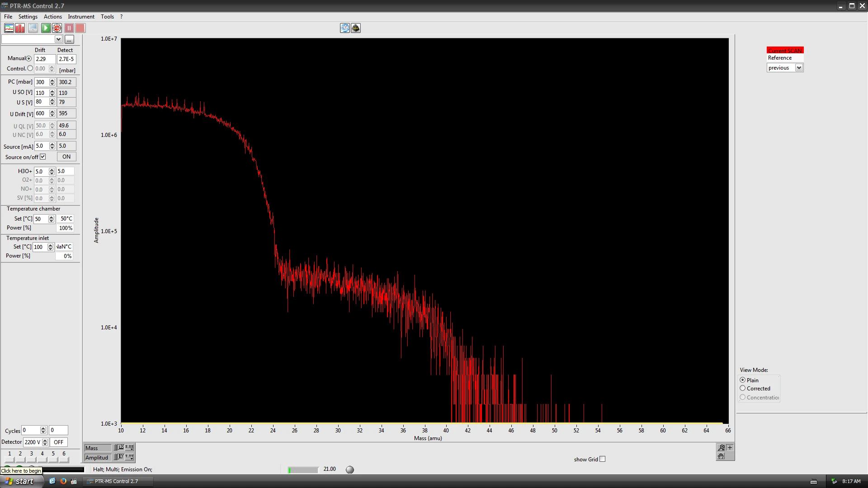Click the Source ON status button
This screenshot has height=488, width=868.
click(x=66, y=157)
